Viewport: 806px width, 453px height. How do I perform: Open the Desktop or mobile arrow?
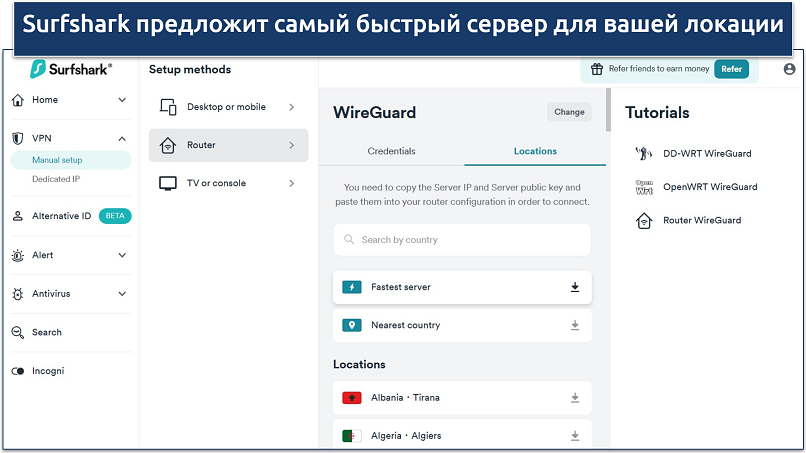pyautogui.click(x=292, y=107)
